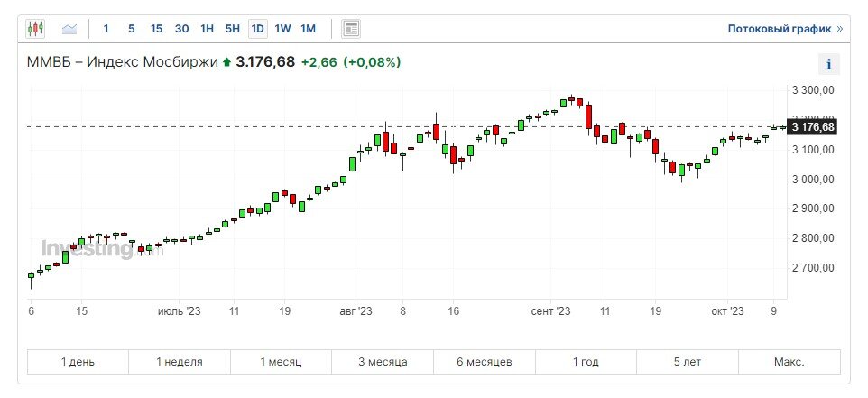
Task: Switch to area chart type icon
Action: tap(69, 28)
